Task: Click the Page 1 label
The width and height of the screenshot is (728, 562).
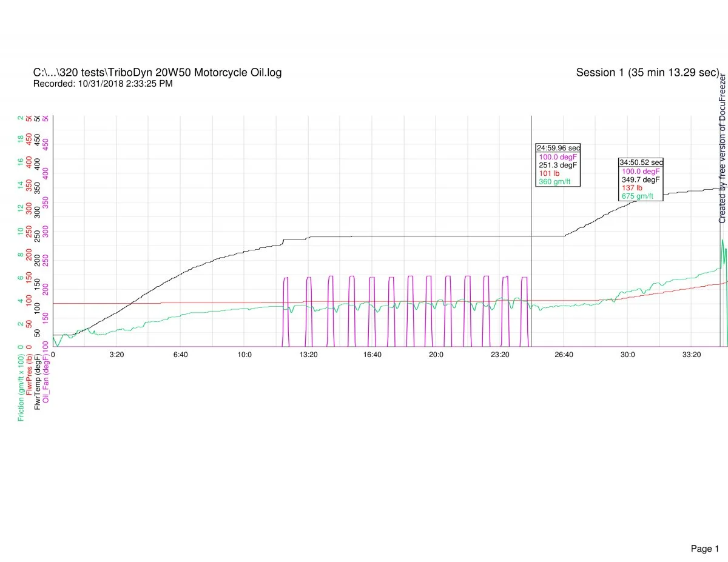Action: click(x=704, y=532)
